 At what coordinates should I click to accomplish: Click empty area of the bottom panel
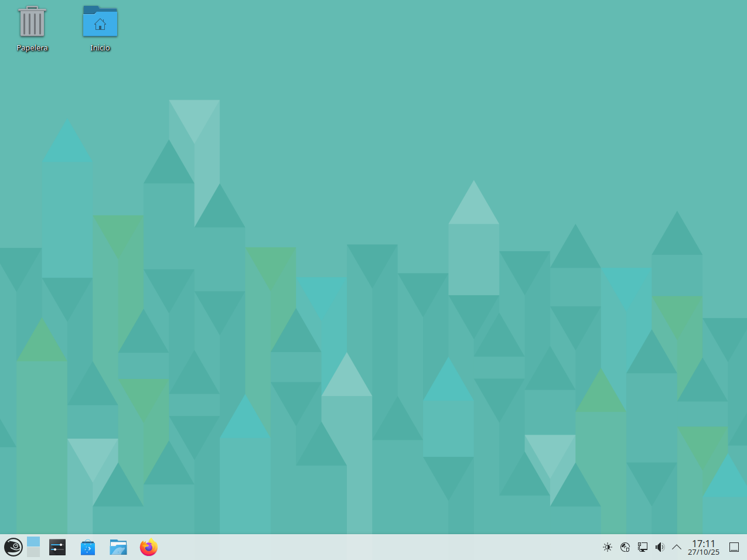pyautogui.click(x=375, y=547)
